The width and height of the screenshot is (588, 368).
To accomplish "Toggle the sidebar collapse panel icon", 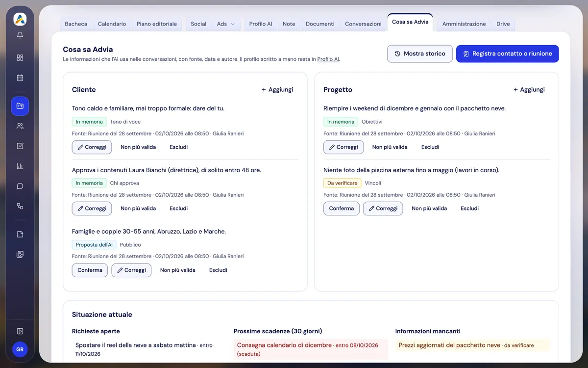I will (x=20, y=331).
